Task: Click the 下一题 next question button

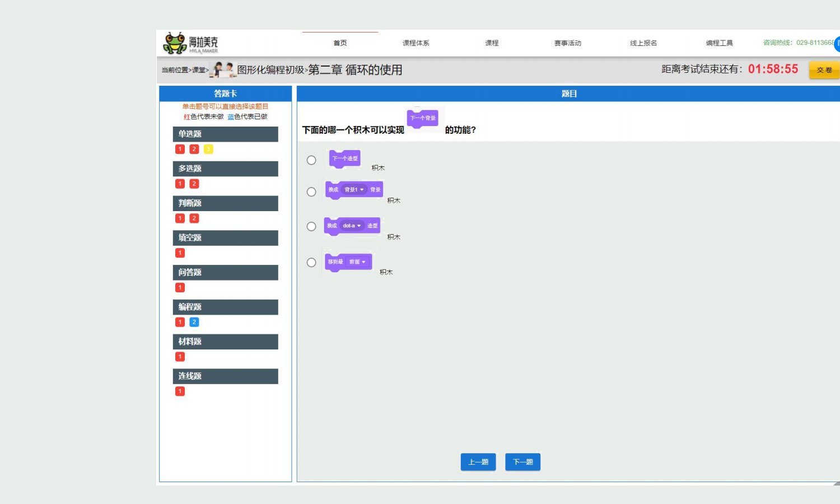Action: (522, 462)
